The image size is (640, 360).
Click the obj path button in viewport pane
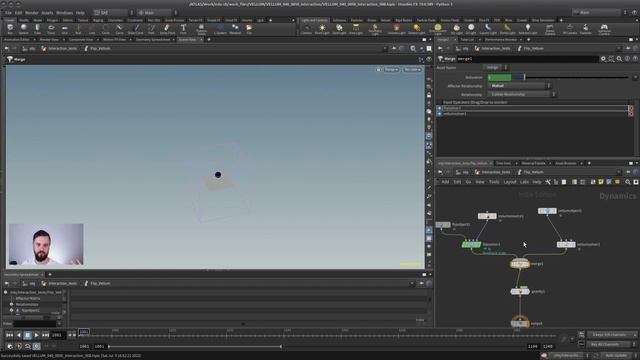[x=29, y=48]
